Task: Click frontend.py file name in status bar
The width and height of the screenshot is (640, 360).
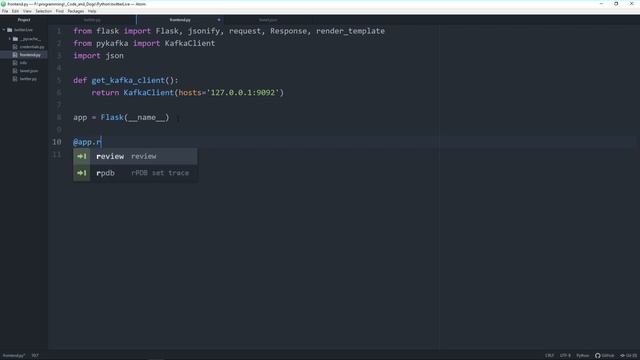Action: 14,356
